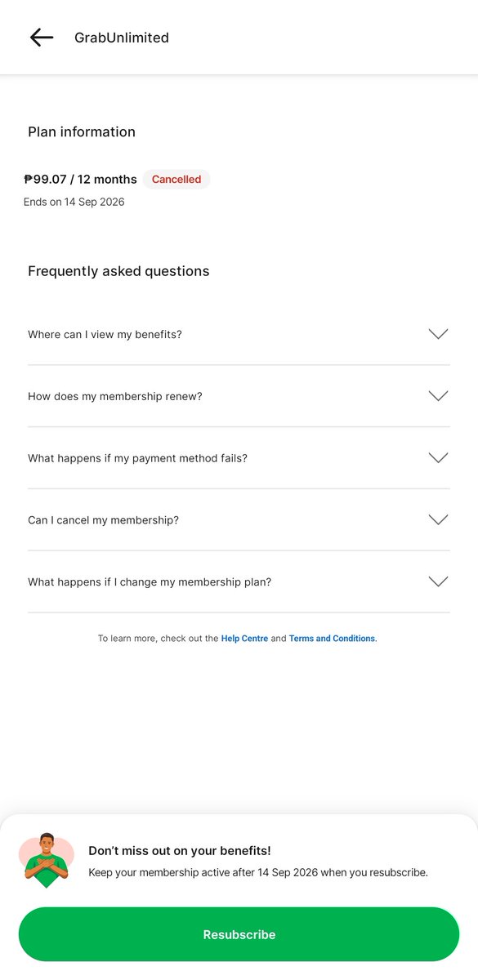Viewport: 478px width, 980px height.
Task: Tap the back arrow icon
Action: [x=42, y=38]
